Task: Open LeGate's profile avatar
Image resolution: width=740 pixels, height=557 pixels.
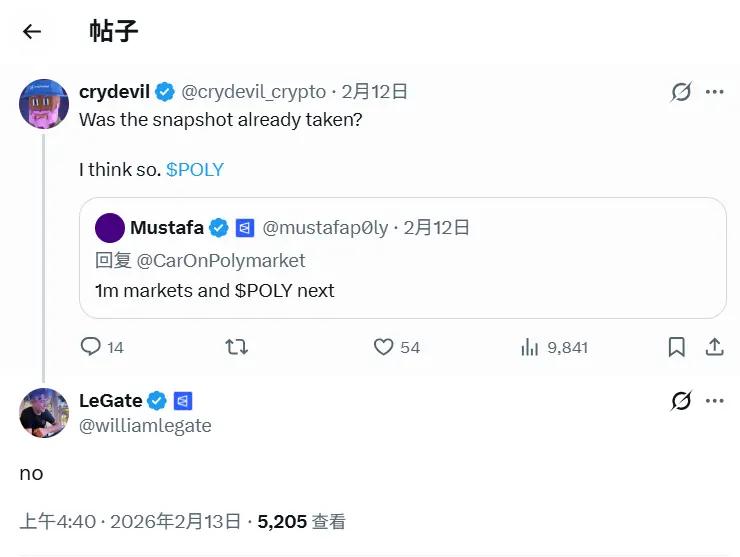Action: (44, 412)
